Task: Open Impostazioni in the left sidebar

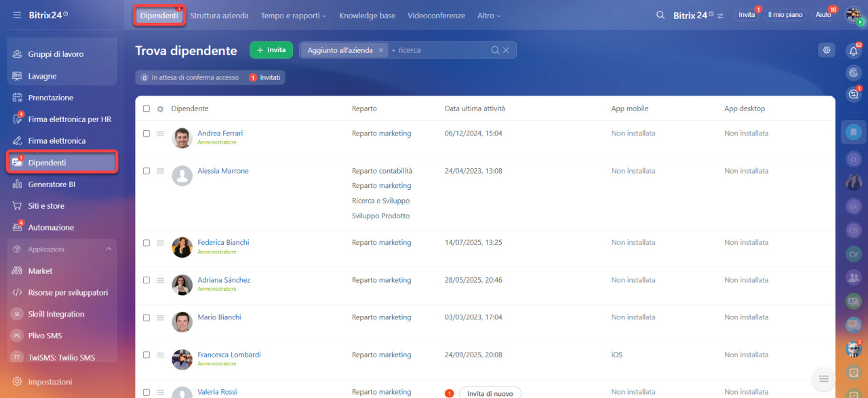Action: 50,382
